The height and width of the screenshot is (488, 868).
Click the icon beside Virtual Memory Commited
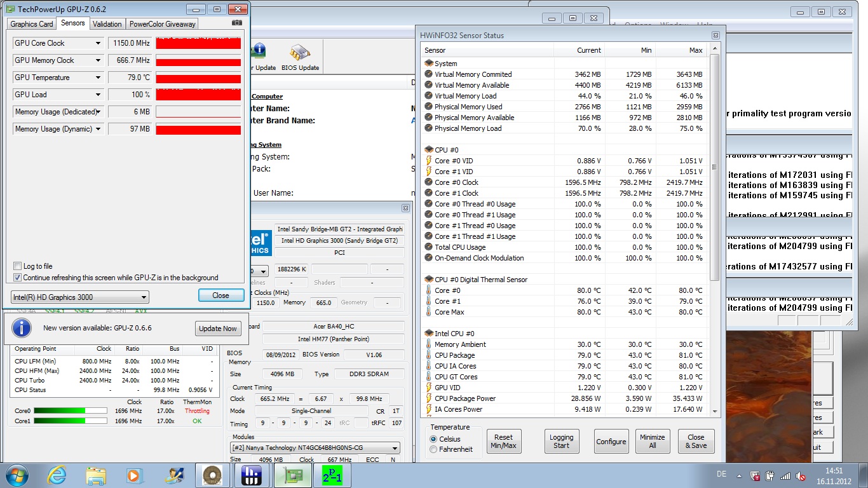(x=429, y=74)
